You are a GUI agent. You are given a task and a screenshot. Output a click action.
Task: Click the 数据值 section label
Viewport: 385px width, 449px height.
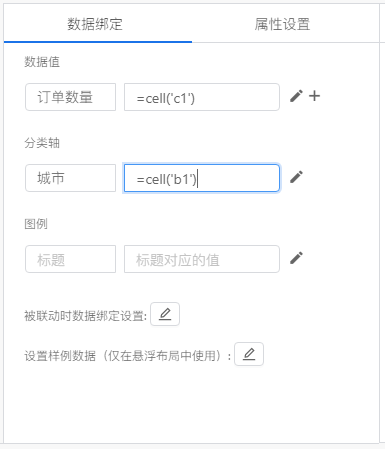point(42,62)
